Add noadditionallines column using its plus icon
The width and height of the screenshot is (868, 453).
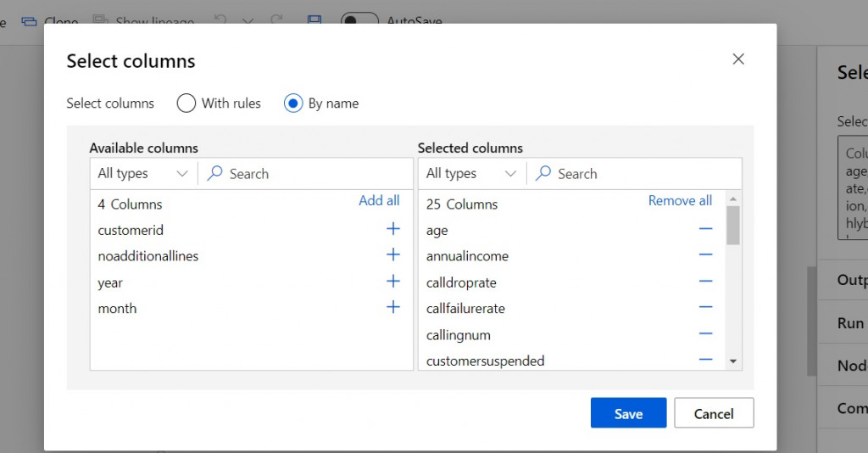pyautogui.click(x=392, y=255)
